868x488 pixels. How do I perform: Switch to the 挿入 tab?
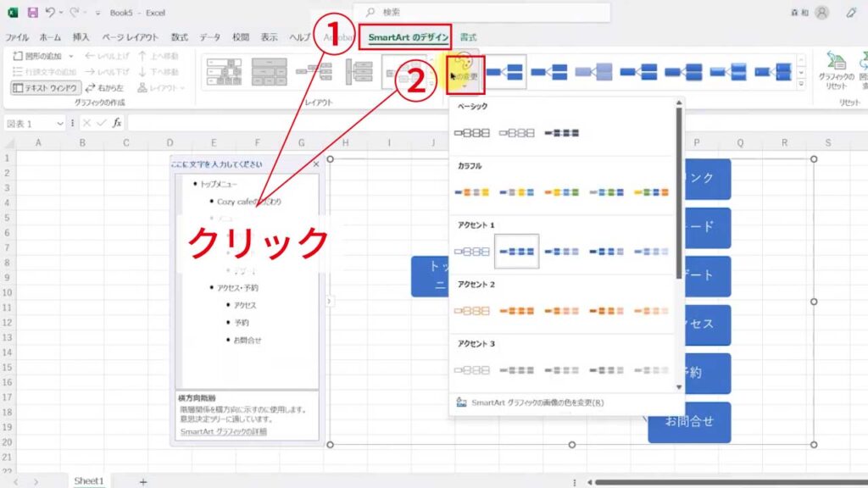pos(81,37)
